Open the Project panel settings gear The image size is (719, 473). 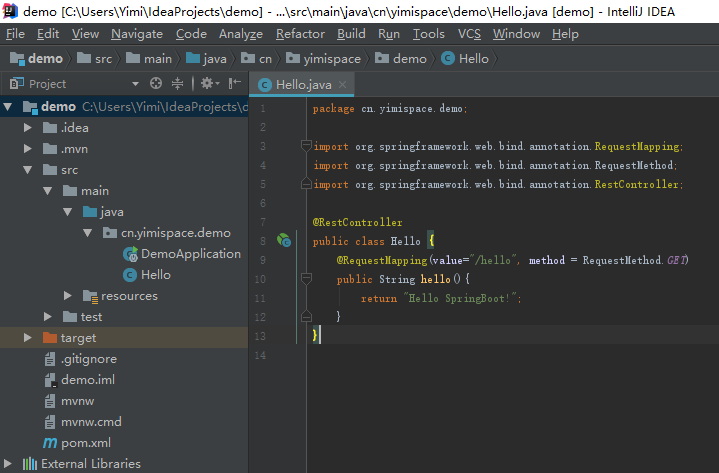(x=208, y=83)
